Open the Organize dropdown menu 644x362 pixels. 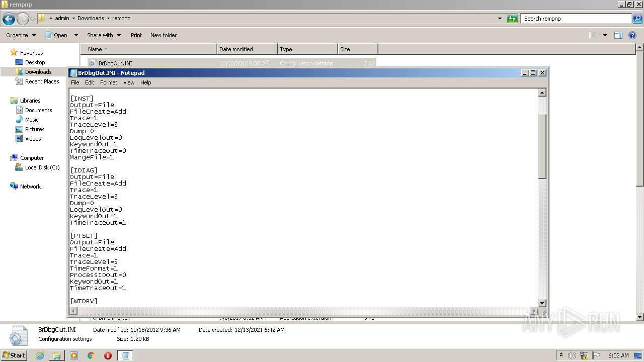coord(21,35)
